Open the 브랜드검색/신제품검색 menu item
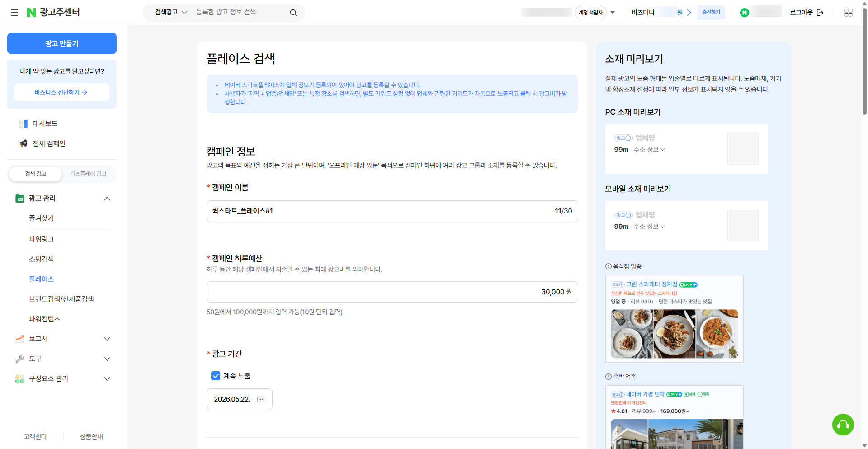The width and height of the screenshot is (868, 449). pos(61,299)
